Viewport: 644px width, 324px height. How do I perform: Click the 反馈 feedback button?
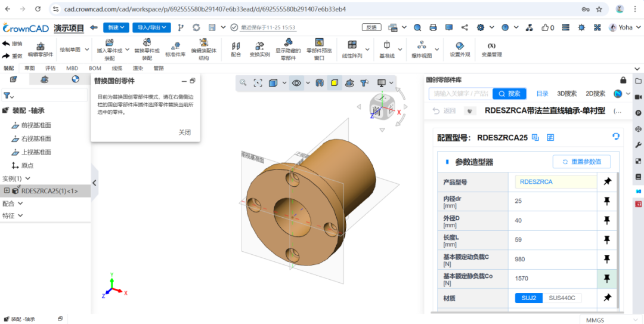[371, 27]
